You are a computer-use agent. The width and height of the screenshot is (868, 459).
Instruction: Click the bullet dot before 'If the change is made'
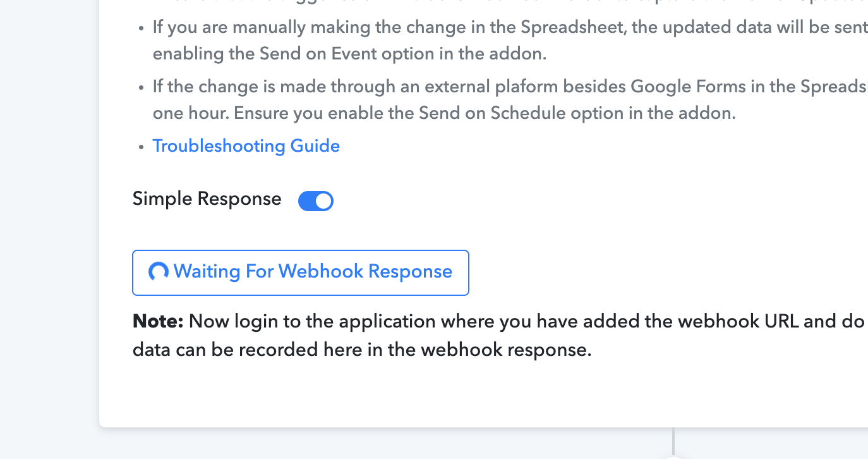(x=142, y=88)
